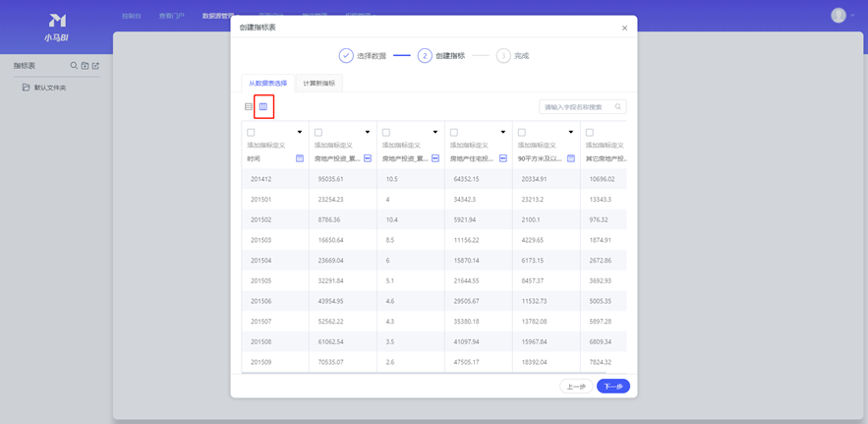Select the 从数据表选择 tab

[x=267, y=84]
